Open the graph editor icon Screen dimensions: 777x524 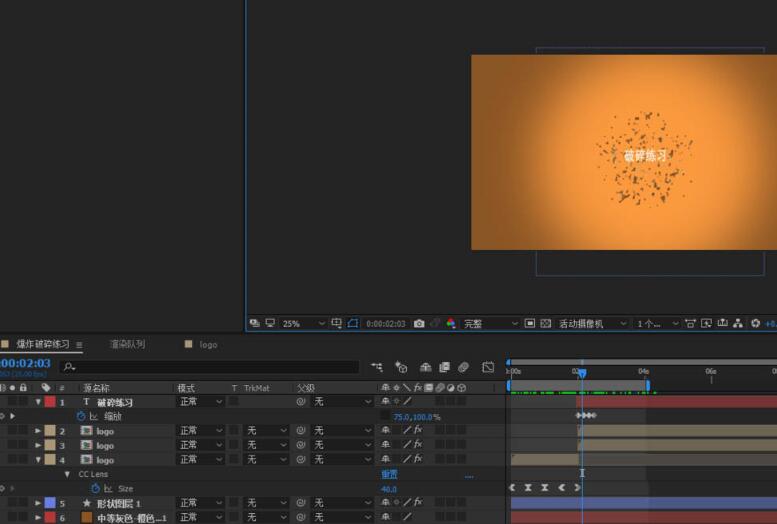point(488,367)
